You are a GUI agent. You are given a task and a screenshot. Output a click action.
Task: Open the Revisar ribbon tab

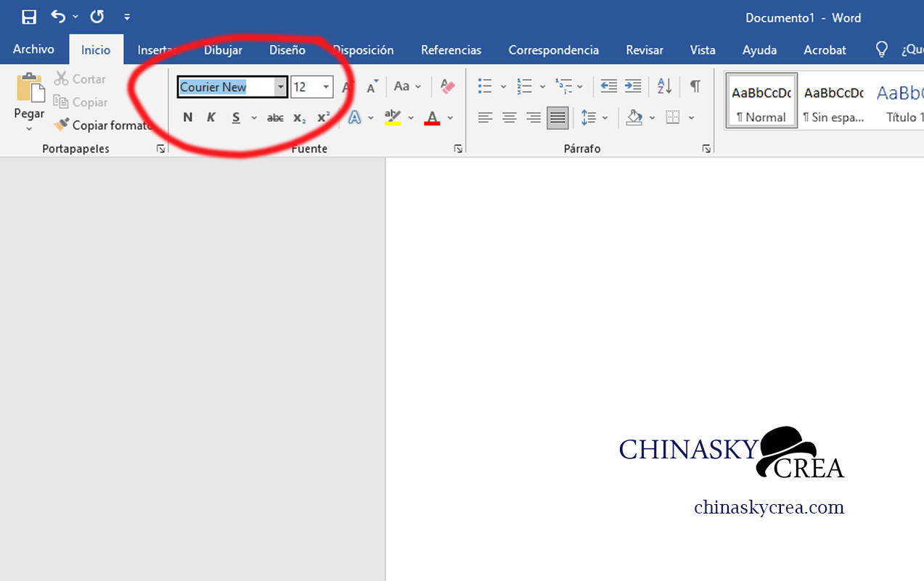click(x=644, y=50)
